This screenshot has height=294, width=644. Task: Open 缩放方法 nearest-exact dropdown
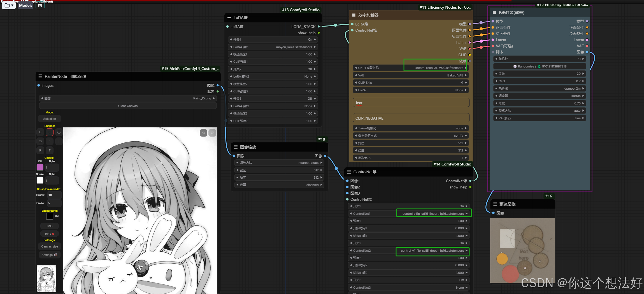(279, 163)
